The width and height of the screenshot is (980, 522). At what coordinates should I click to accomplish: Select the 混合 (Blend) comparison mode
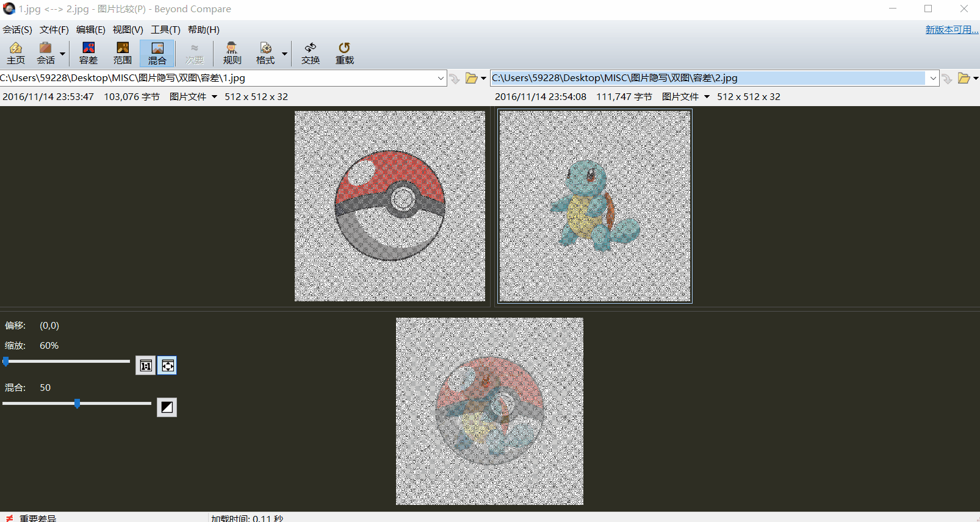click(x=157, y=53)
